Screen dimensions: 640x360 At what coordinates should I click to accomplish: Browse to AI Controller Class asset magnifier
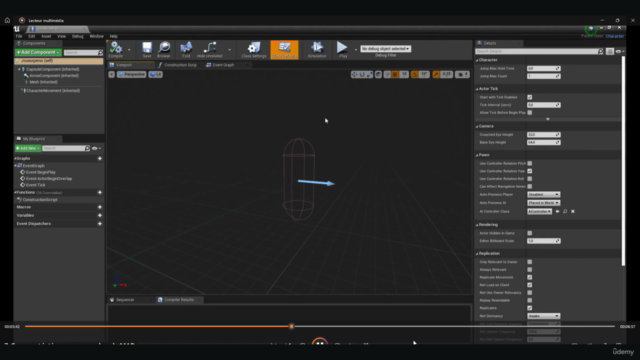click(x=565, y=211)
